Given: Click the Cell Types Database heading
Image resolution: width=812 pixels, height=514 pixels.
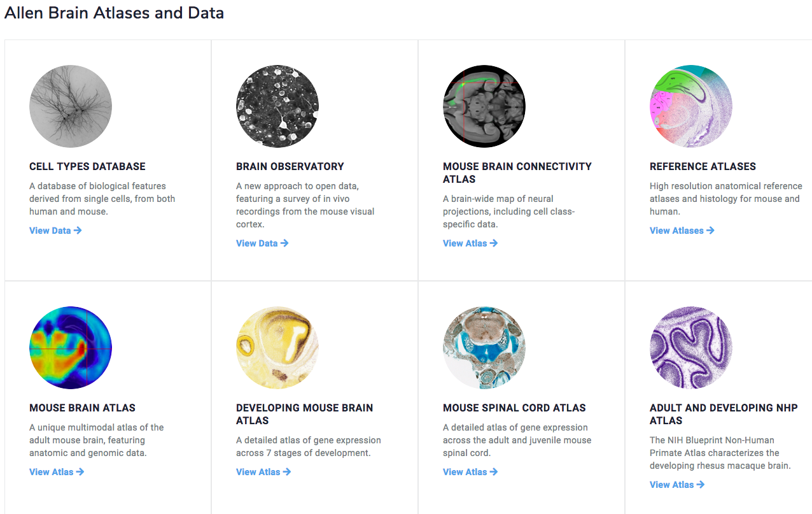Looking at the screenshot, I should coord(87,166).
